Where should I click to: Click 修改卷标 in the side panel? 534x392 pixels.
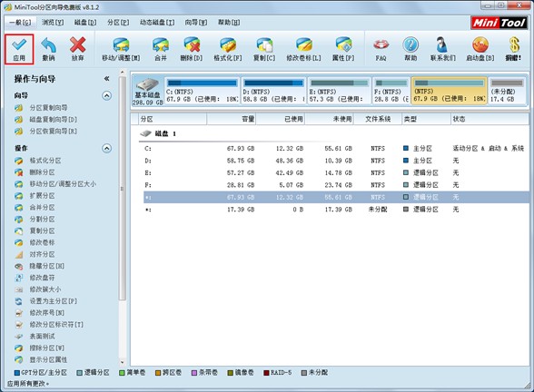(42, 242)
